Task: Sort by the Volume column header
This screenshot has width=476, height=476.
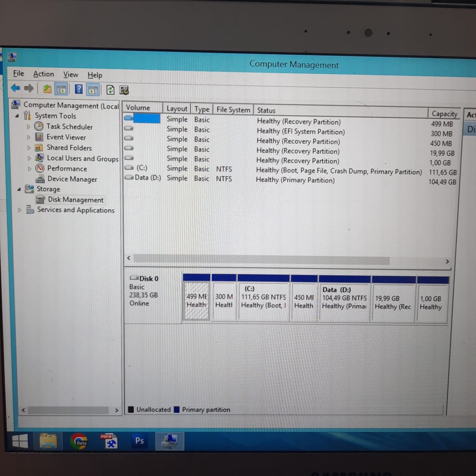Action: point(143,108)
